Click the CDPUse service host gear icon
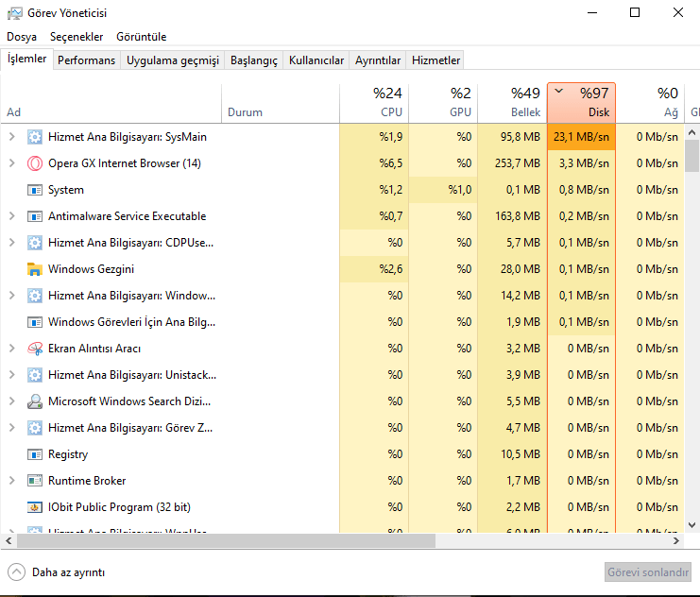This screenshot has height=597, width=700. 35,243
